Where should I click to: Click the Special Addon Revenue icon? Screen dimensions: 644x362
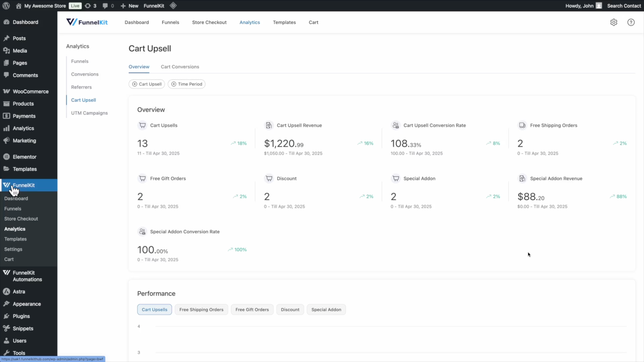(522, 178)
